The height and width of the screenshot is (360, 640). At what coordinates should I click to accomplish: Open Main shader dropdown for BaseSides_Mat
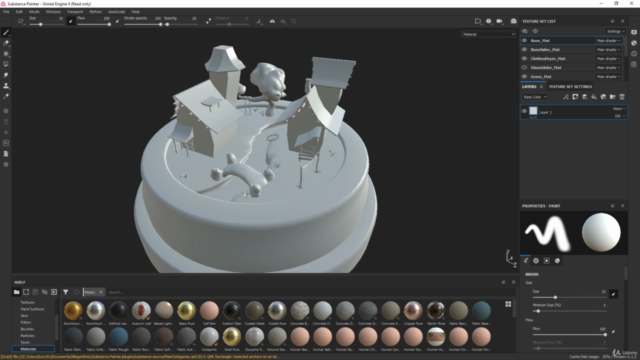point(608,49)
